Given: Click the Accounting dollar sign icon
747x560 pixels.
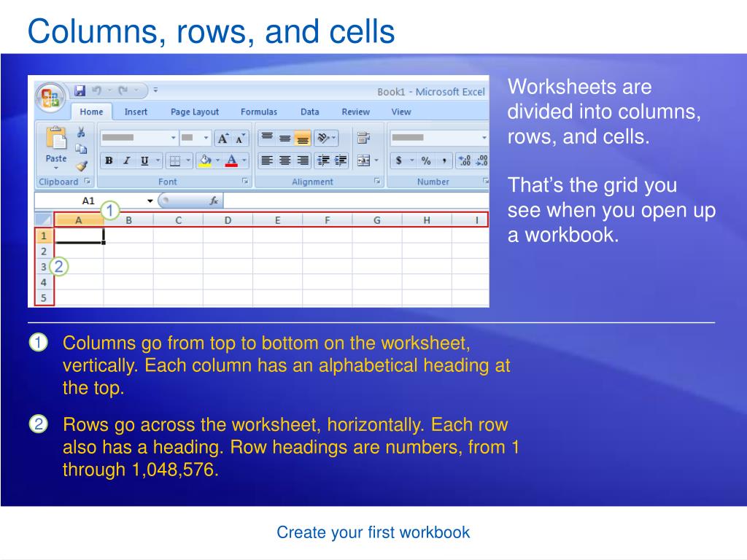Looking at the screenshot, I should click(399, 160).
